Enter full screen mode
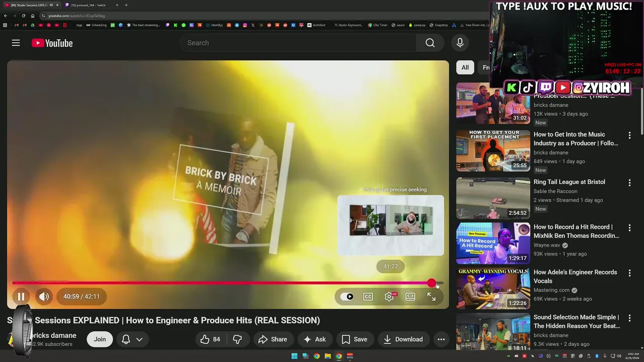 tap(431, 297)
